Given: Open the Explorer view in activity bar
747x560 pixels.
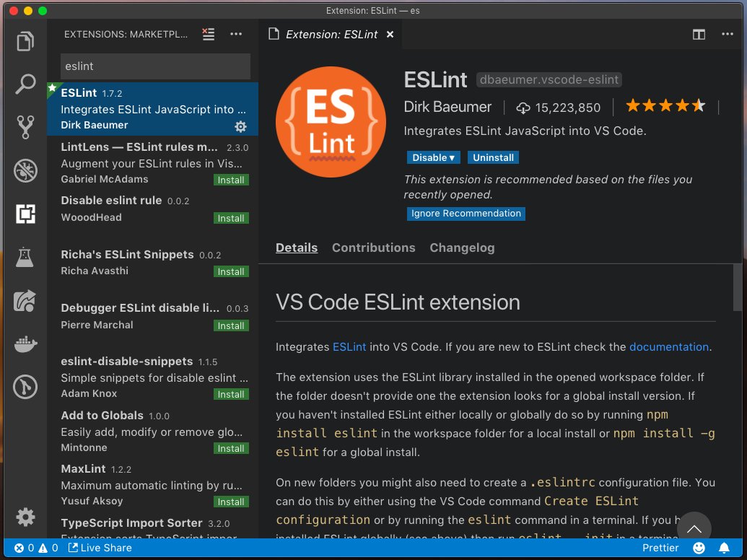Looking at the screenshot, I should pyautogui.click(x=25, y=41).
